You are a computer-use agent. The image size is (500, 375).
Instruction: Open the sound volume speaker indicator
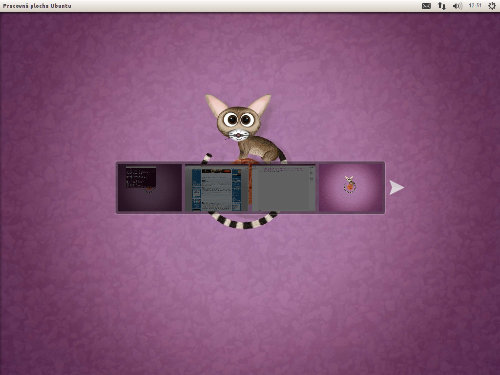coord(457,6)
